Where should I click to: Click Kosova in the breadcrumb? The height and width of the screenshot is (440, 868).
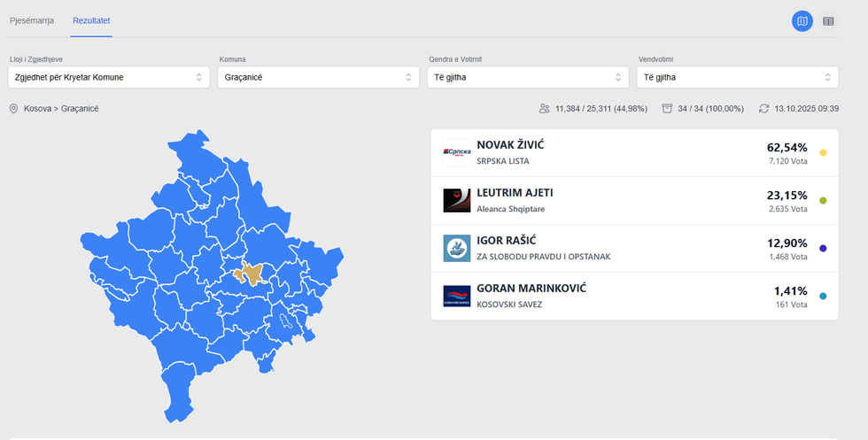pyautogui.click(x=38, y=108)
